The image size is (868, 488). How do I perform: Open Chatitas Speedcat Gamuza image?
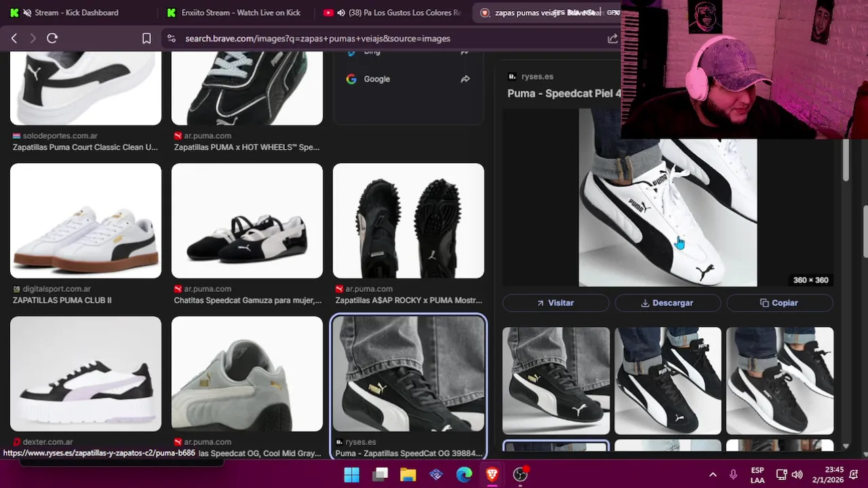(247, 221)
